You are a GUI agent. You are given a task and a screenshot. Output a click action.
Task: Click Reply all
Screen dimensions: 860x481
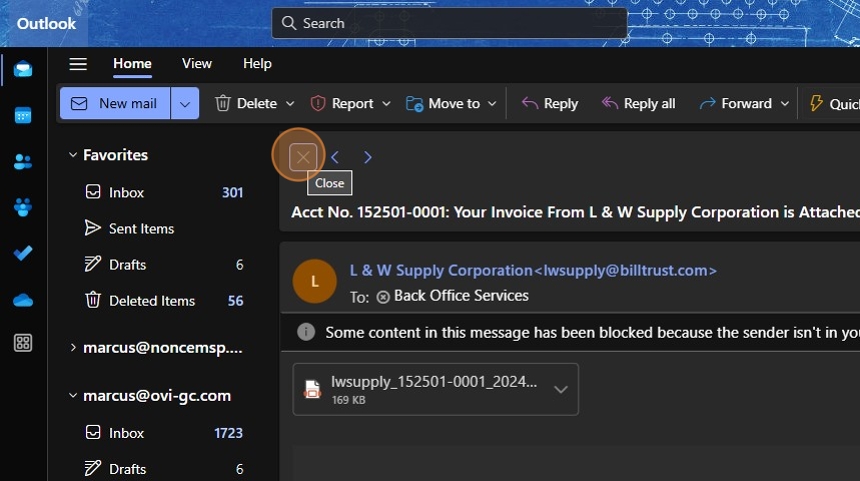(638, 103)
